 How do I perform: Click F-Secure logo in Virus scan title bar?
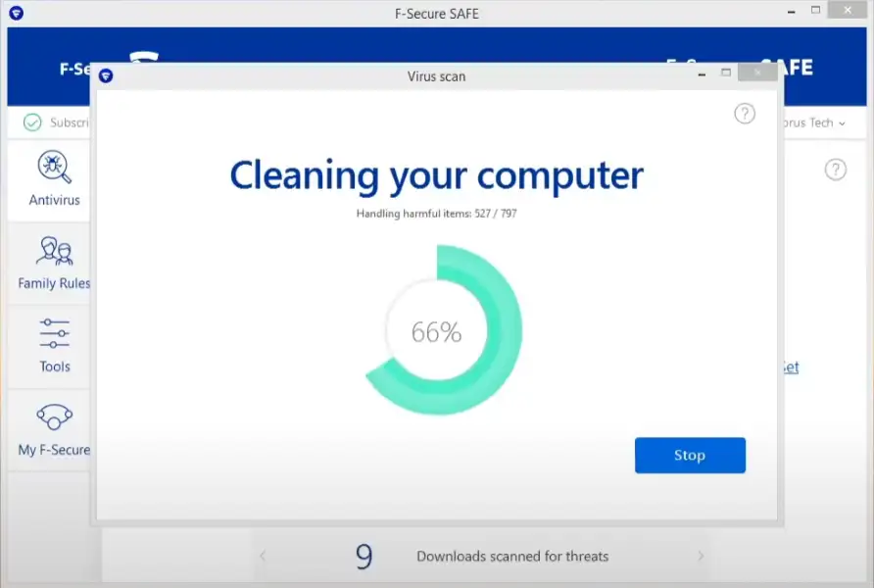(106, 76)
